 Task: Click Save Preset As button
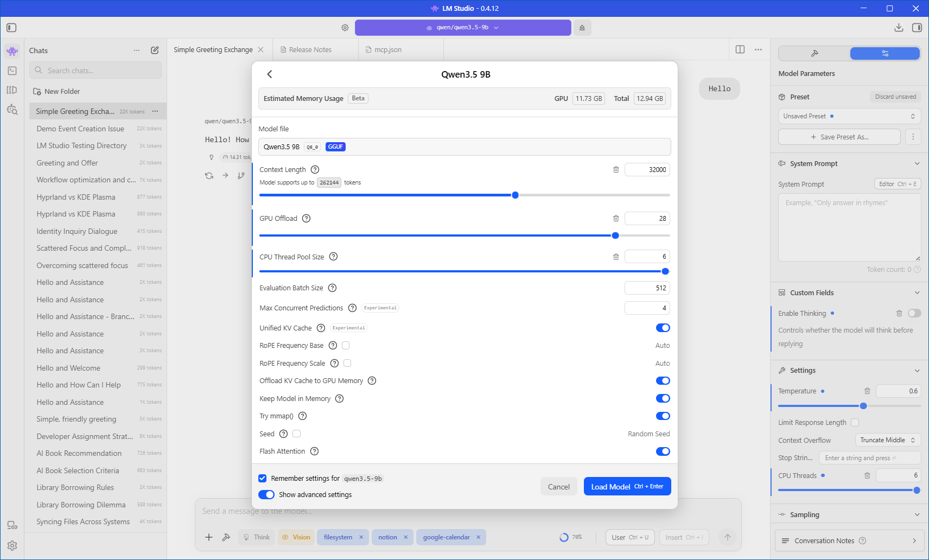click(x=839, y=137)
